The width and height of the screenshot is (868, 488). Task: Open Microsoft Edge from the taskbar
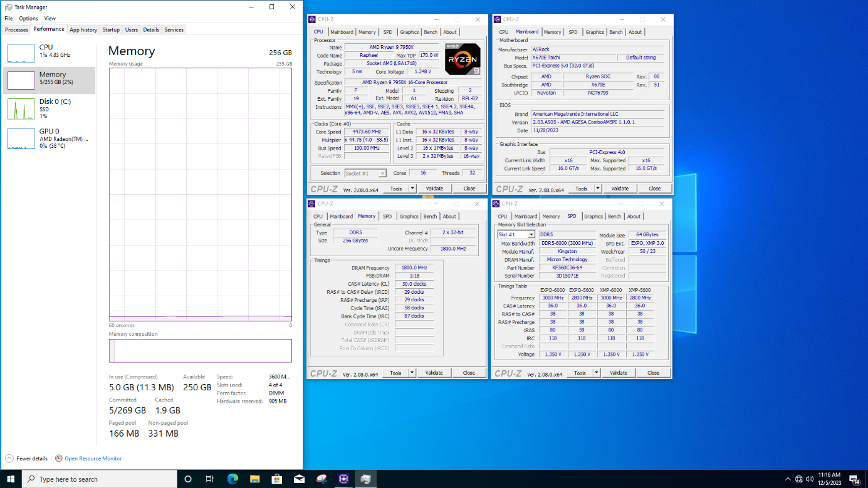pyautogui.click(x=233, y=479)
